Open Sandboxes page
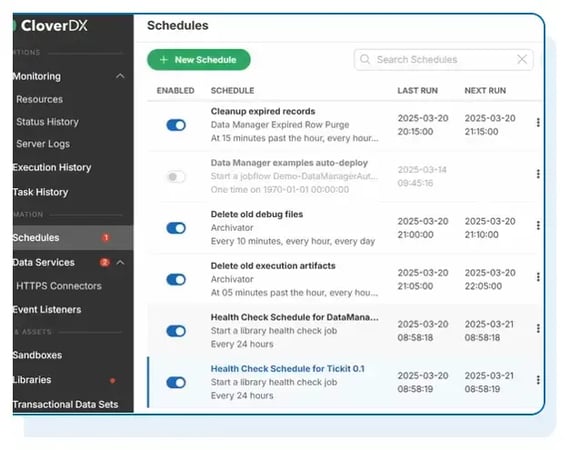The image size is (570, 450). [37, 355]
